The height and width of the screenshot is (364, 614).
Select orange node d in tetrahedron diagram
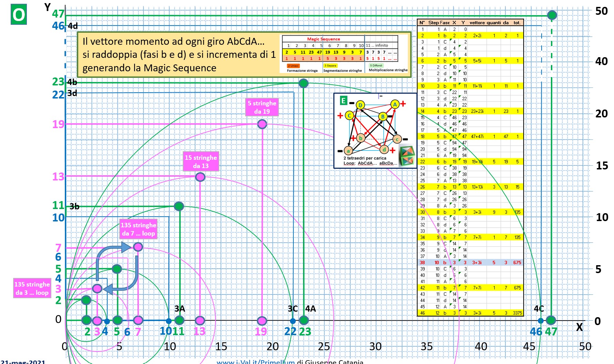pyautogui.click(x=384, y=149)
